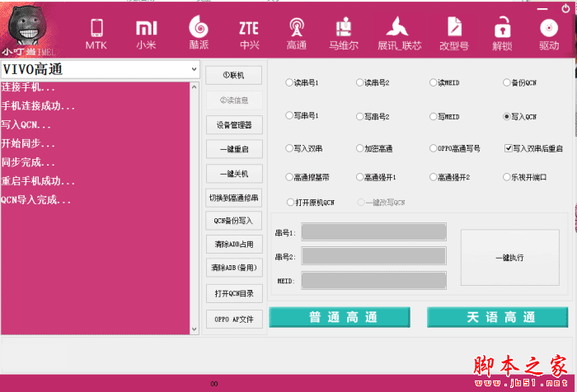Viewport: 577px width, 392px height.
Task: Open the 解锁 unlock padlock icon
Action: click(x=502, y=34)
